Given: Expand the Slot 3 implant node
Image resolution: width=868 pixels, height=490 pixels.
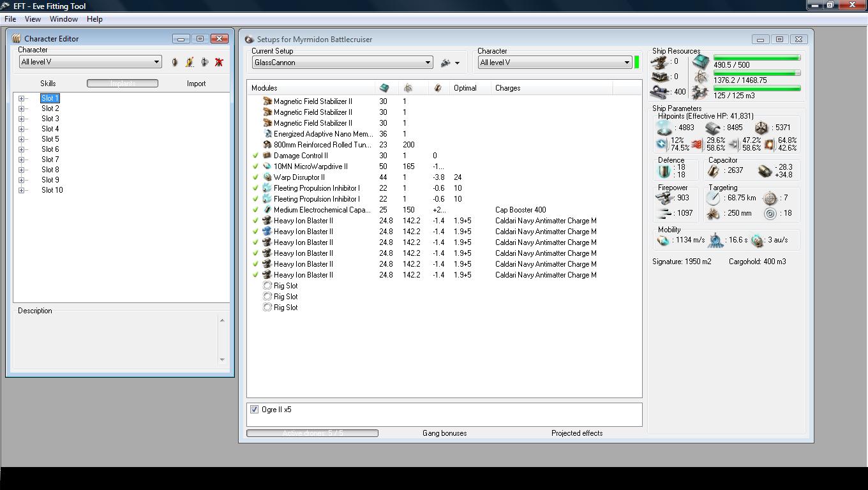Looking at the screenshot, I should tap(21, 119).
